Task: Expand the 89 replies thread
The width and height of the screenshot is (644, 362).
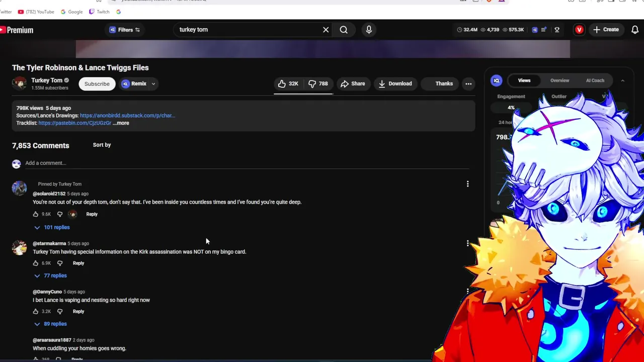Action: click(50, 324)
